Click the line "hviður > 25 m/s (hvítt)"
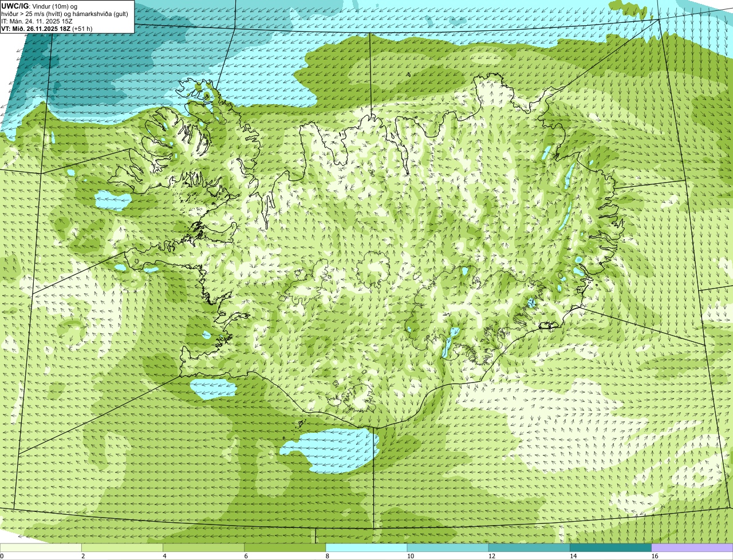The height and width of the screenshot is (560, 733). [37, 13]
